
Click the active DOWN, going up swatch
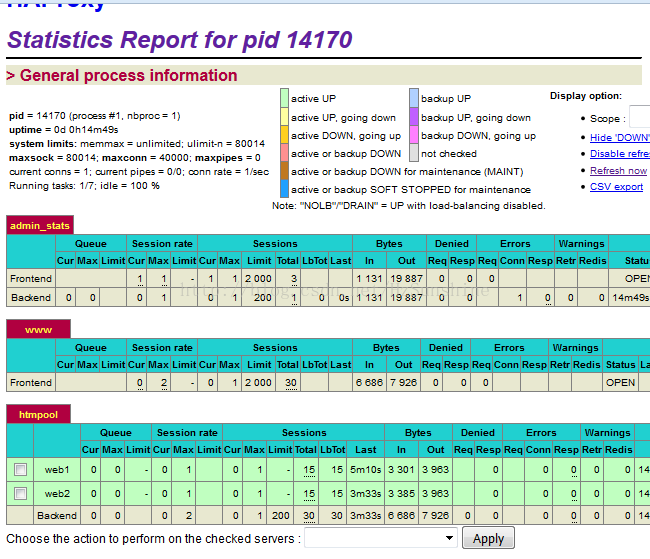tap(284, 135)
